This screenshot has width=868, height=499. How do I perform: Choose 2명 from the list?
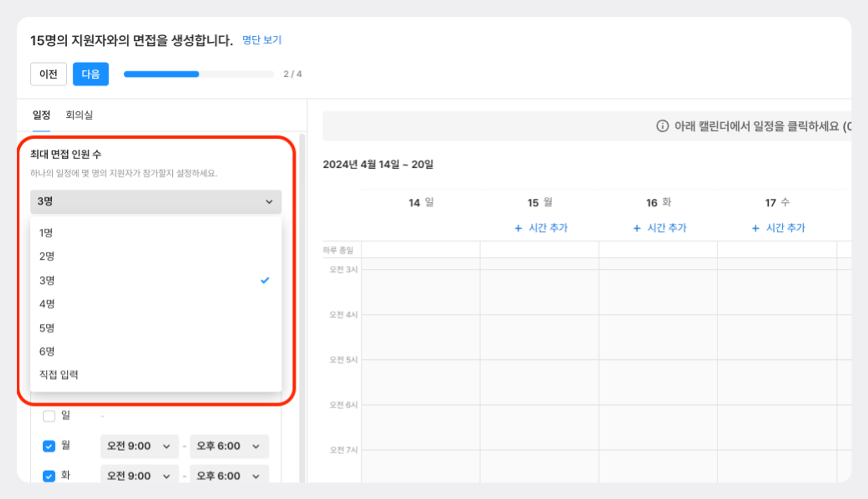point(156,256)
